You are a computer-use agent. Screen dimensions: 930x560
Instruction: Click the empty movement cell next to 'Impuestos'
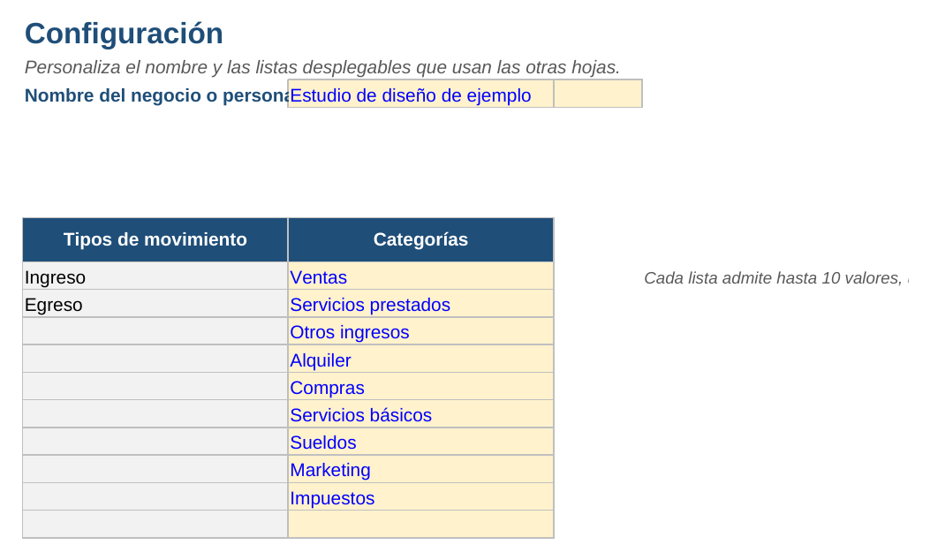coord(155,496)
